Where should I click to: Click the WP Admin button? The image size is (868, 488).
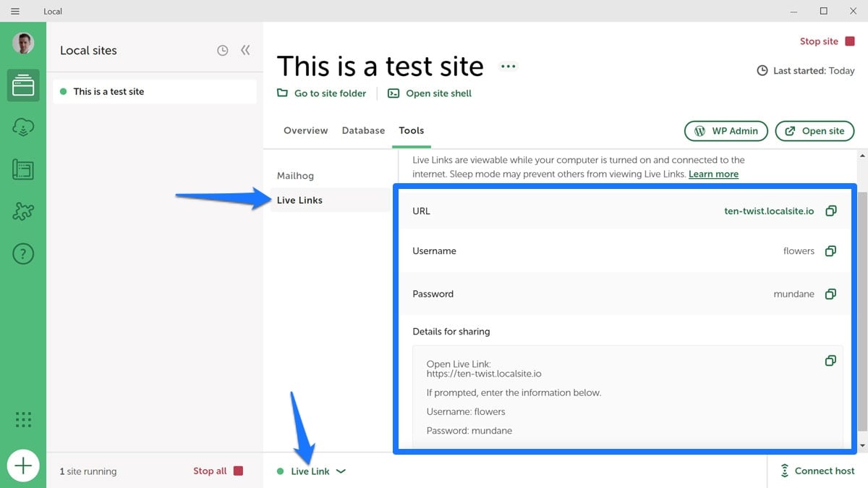click(726, 131)
